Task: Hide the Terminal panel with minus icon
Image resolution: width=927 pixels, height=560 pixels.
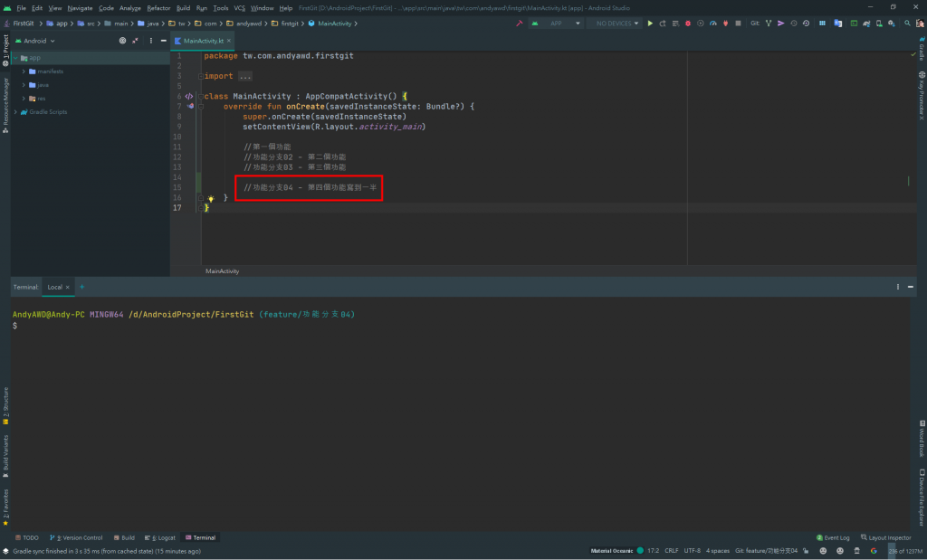Action: pyautogui.click(x=911, y=287)
